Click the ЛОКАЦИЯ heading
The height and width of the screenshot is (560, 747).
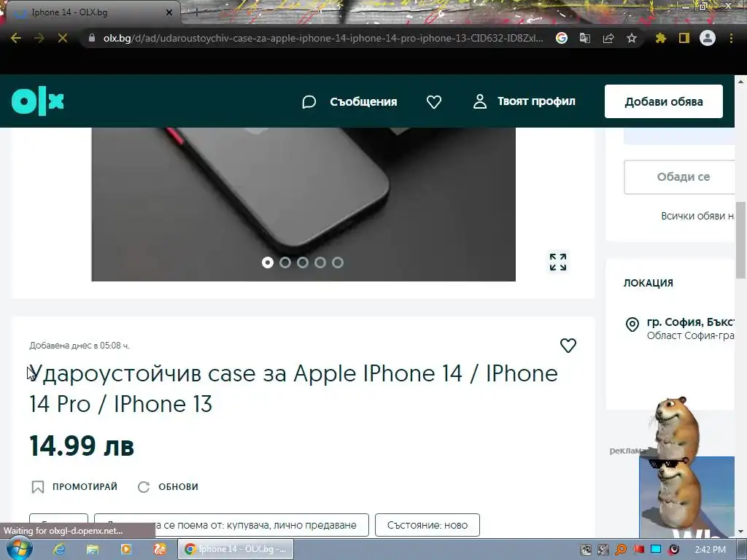649,283
